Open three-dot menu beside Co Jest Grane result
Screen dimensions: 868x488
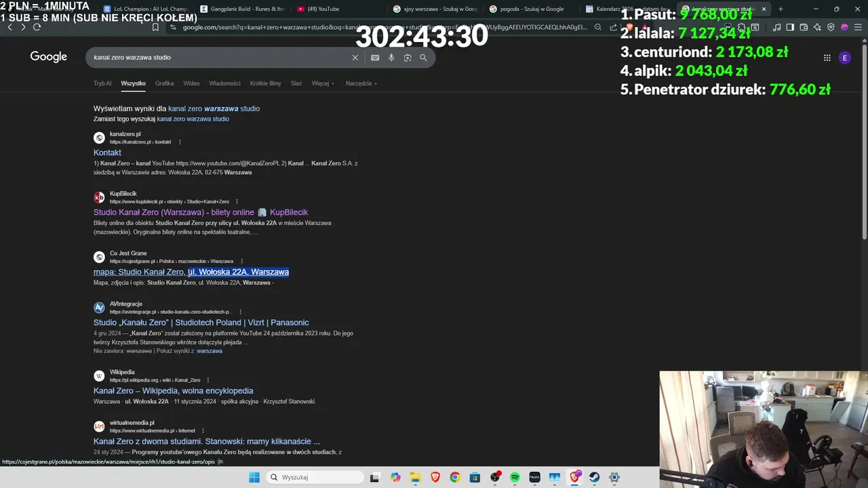pyautogui.click(x=241, y=261)
